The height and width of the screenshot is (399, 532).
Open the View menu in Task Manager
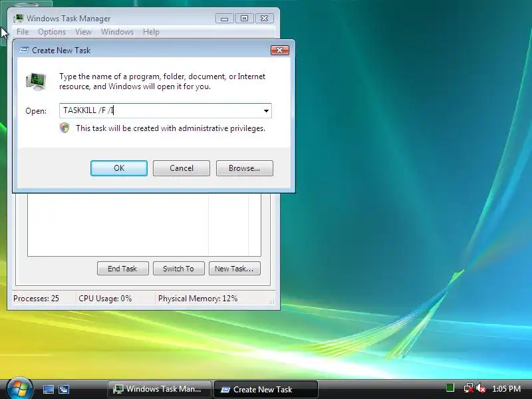pos(83,32)
